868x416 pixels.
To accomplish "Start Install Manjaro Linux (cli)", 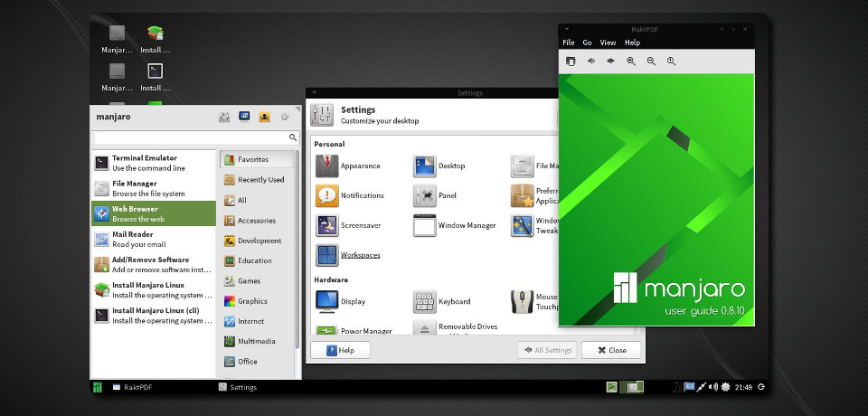I will click(154, 316).
